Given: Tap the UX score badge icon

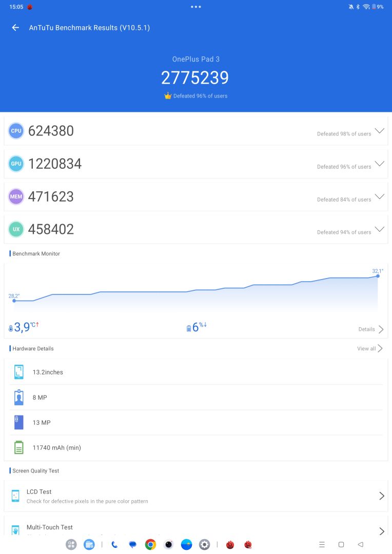Looking at the screenshot, I should pyautogui.click(x=16, y=229).
